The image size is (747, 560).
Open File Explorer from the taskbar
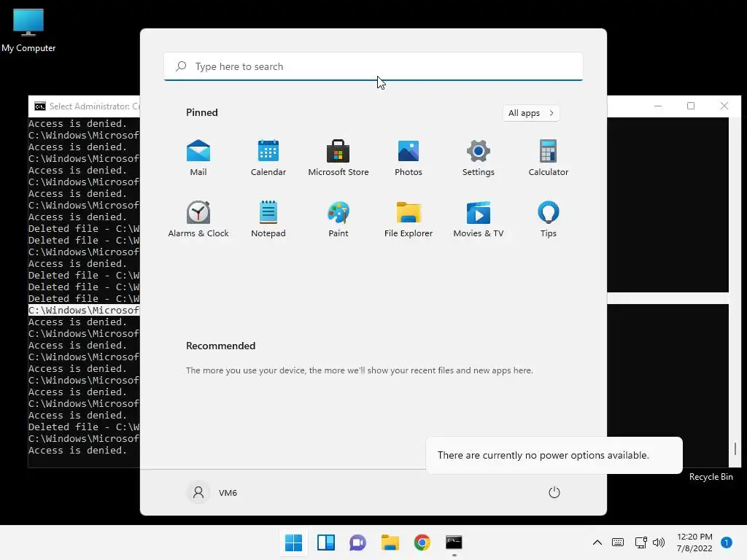click(390, 542)
